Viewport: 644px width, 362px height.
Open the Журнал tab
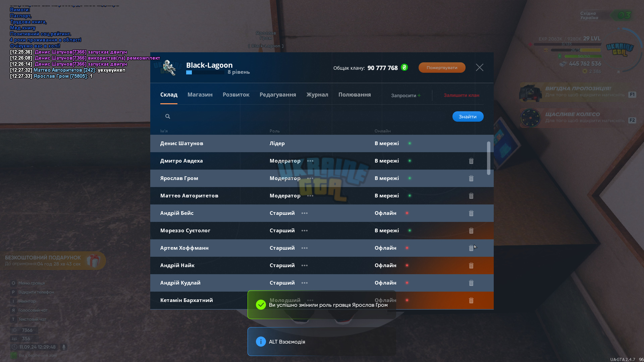(x=317, y=95)
